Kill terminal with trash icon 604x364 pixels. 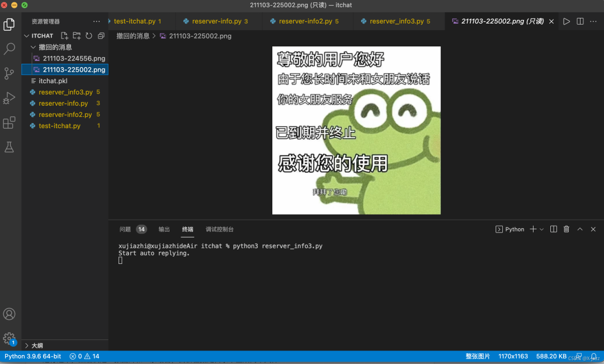(x=566, y=229)
